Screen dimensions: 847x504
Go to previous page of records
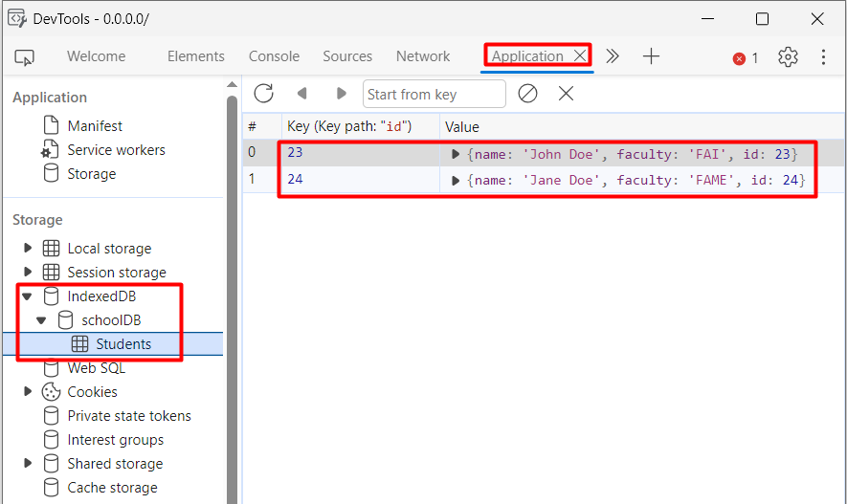click(x=302, y=94)
